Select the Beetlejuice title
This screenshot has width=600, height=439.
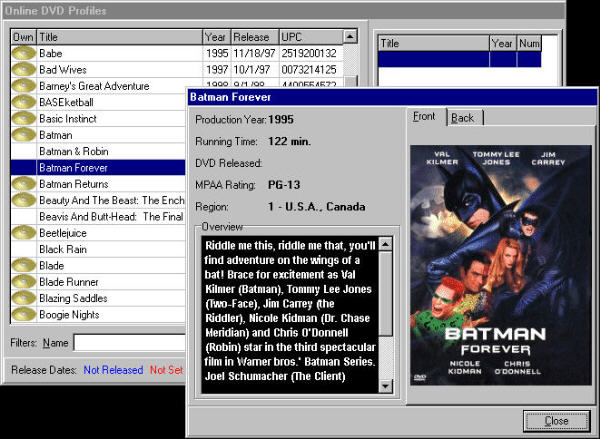pyautogui.click(x=63, y=233)
